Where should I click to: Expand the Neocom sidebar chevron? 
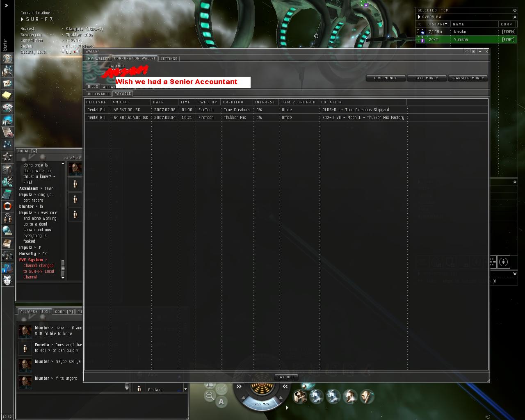click(6, 6)
